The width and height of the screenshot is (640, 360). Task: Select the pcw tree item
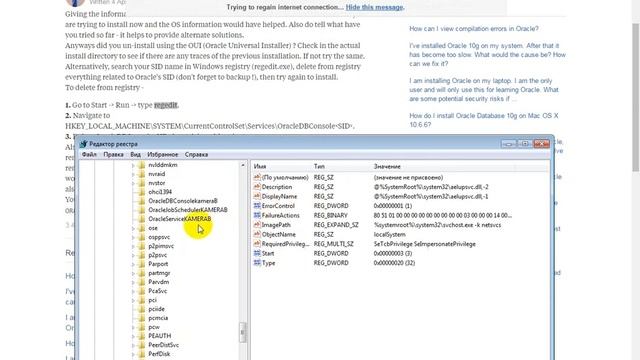click(154, 327)
